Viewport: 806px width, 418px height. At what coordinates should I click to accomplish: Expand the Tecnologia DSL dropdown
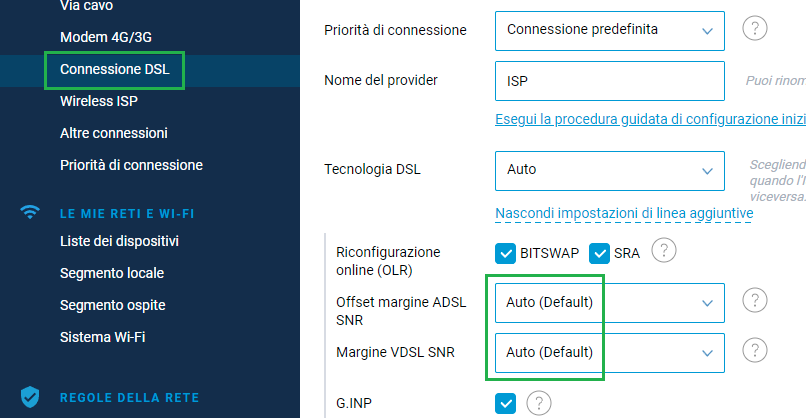tap(609, 169)
